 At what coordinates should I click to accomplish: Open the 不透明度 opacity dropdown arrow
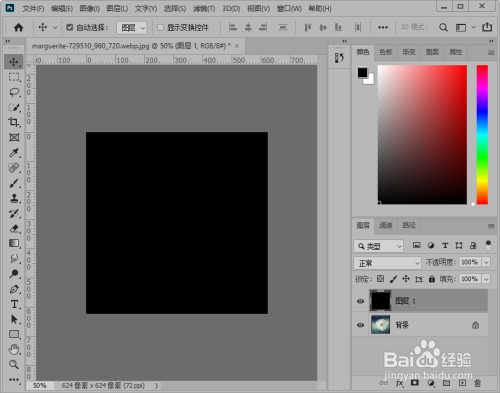(x=486, y=262)
